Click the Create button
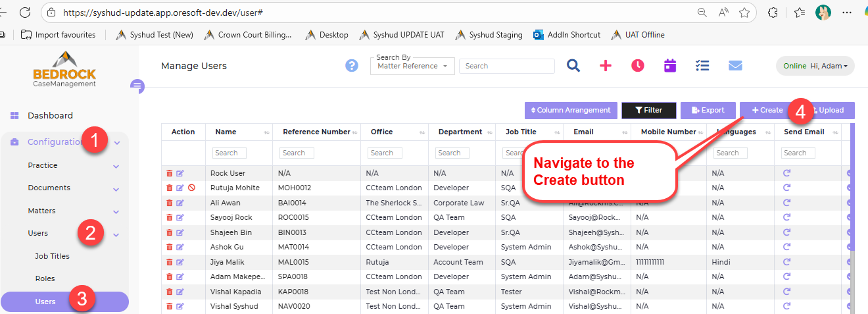 [767, 110]
